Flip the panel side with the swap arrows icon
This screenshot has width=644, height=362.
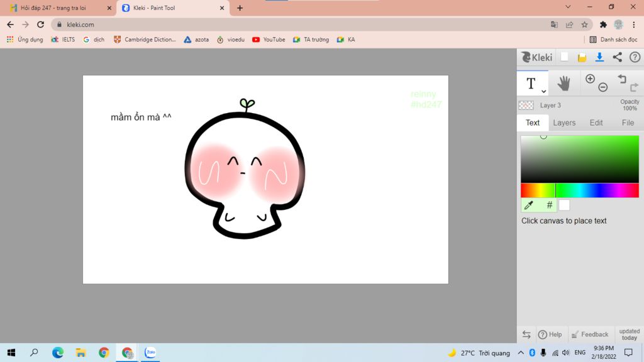point(526,334)
